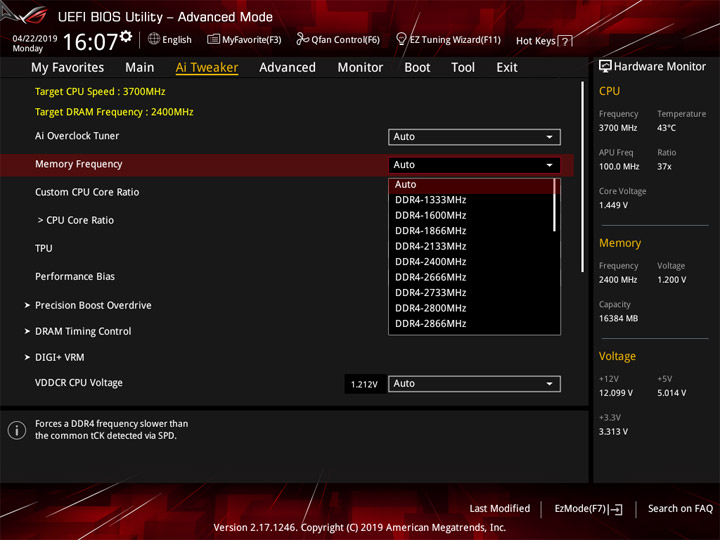Go to the Exit tab
720x540 pixels.
coord(506,68)
